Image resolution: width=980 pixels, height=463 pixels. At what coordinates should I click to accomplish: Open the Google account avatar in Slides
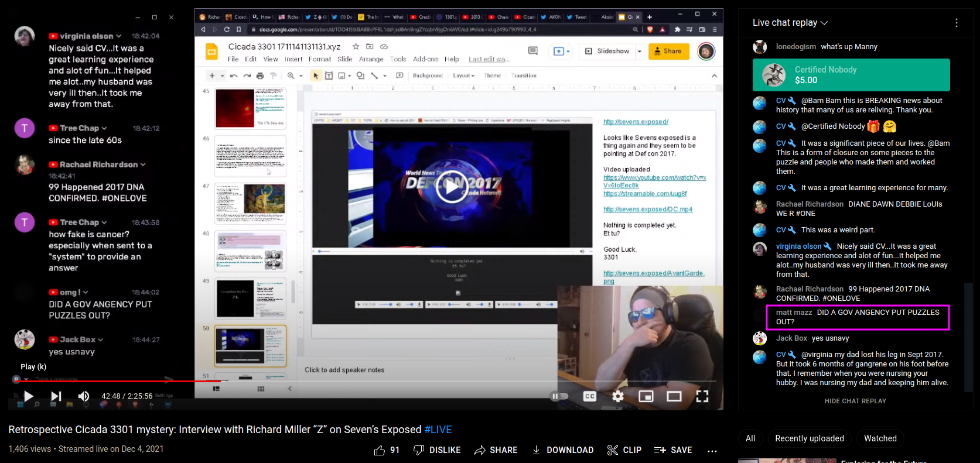coord(706,52)
